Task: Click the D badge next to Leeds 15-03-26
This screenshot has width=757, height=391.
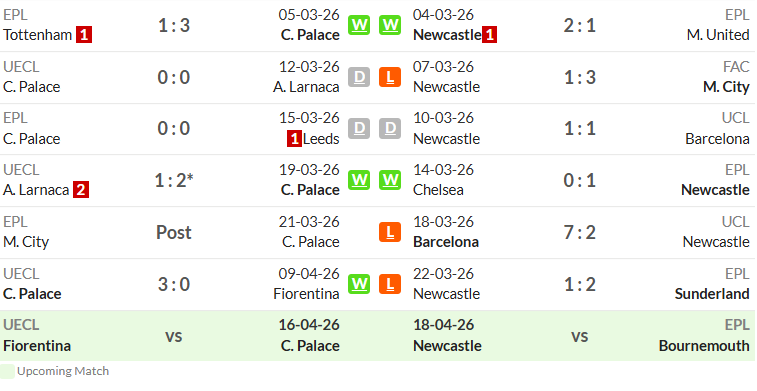Action: pos(359,129)
